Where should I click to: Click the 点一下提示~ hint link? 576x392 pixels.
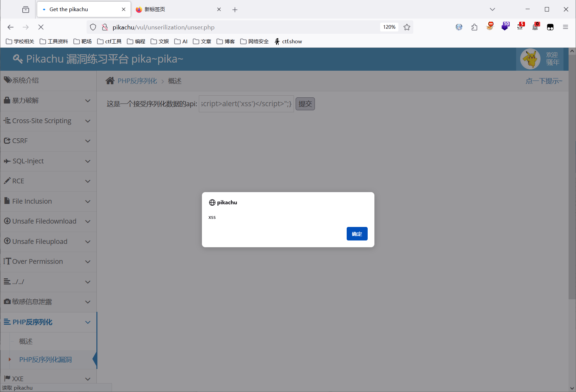[544, 81]
